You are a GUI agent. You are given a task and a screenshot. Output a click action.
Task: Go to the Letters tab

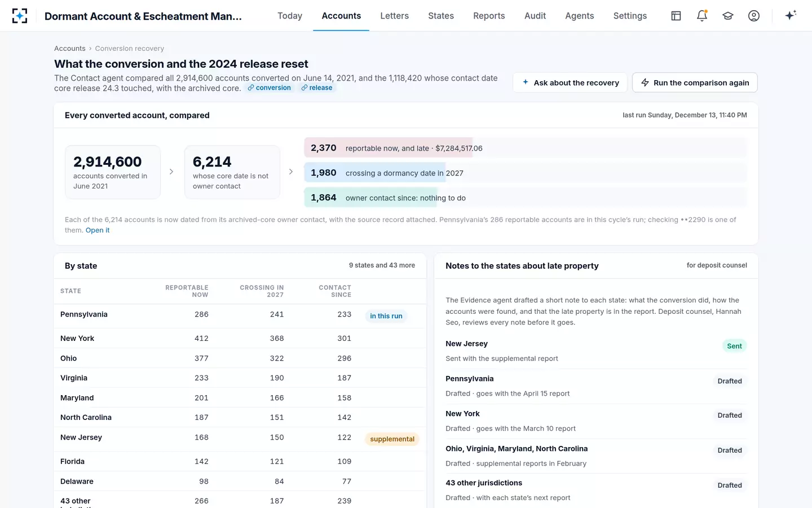[x=394, y=16]
